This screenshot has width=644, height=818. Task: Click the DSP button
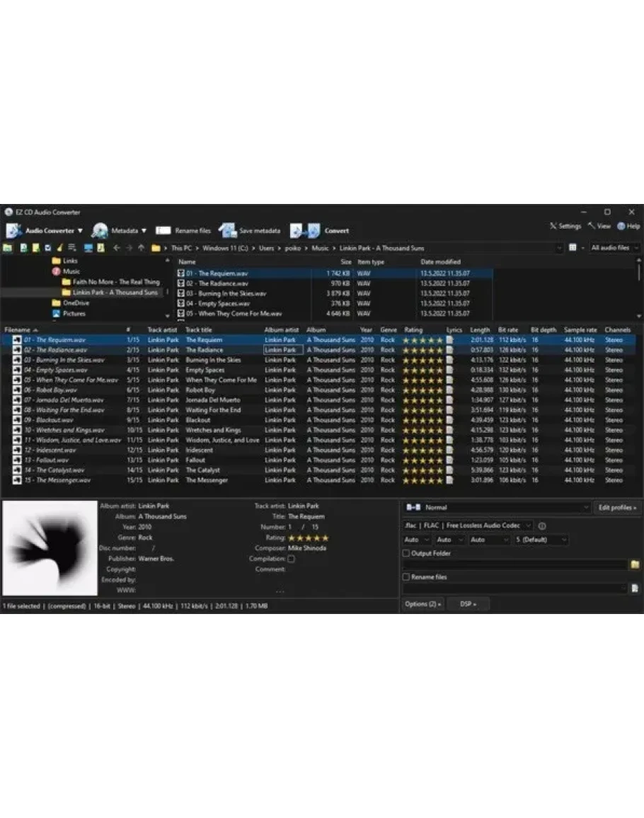click(x=468, y=604)
